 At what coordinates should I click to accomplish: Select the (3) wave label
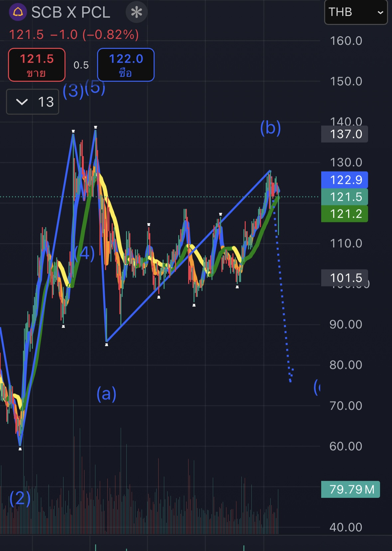point(73,91)
